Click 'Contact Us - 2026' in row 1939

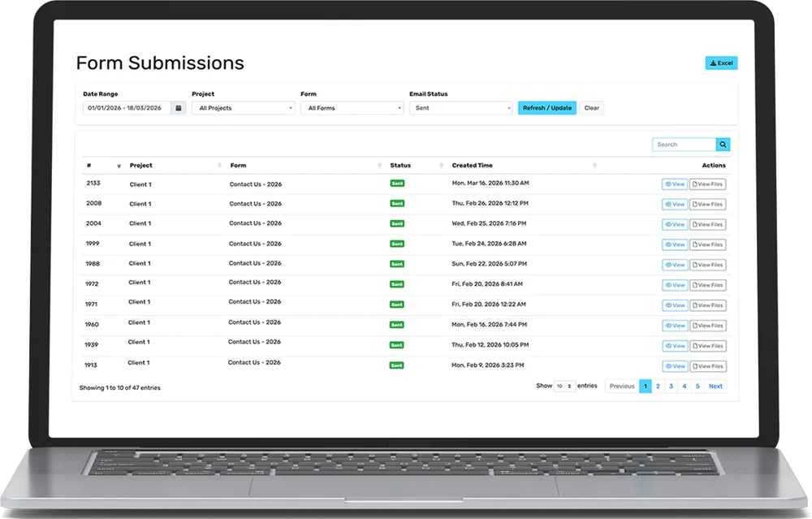(254, 342)
